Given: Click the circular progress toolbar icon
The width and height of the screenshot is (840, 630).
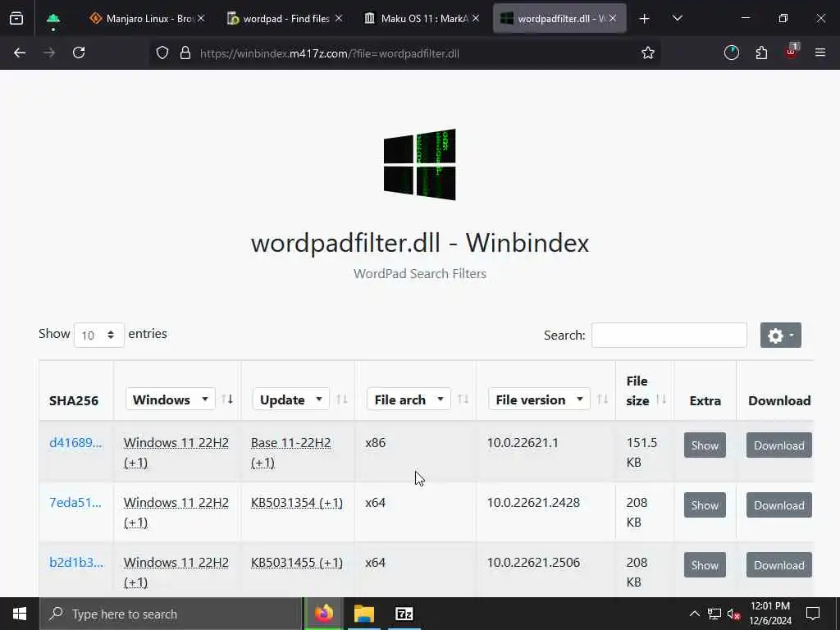Looking at the screenshot, I should [731, 52].
